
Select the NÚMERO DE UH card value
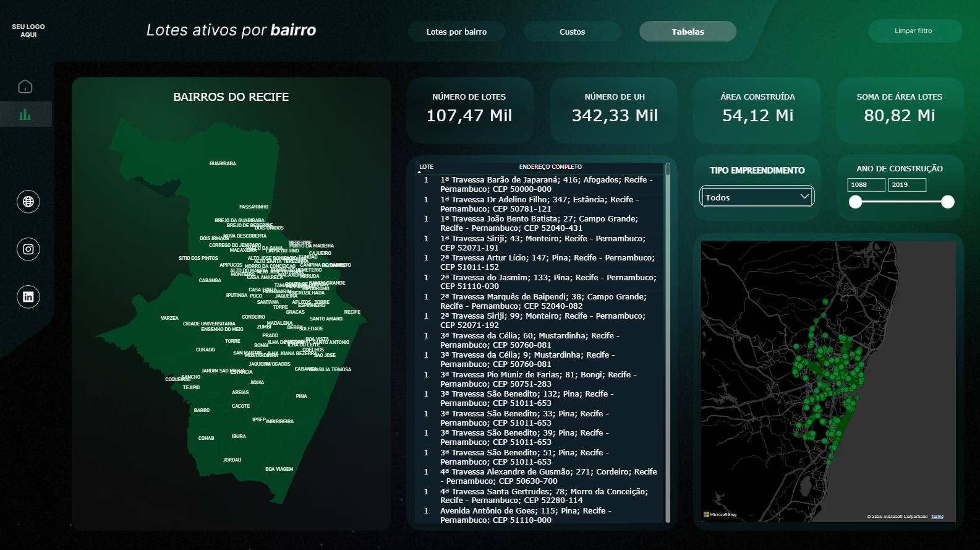click(x=615, y=116)
